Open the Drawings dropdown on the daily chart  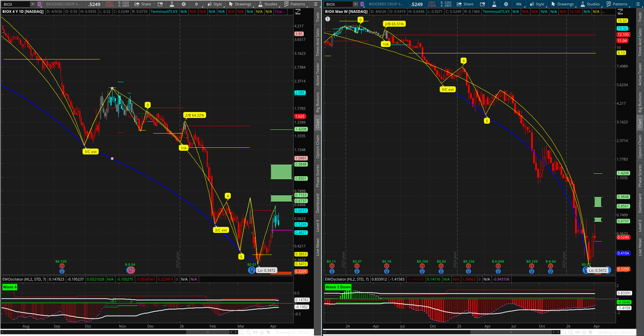[240, 4]
